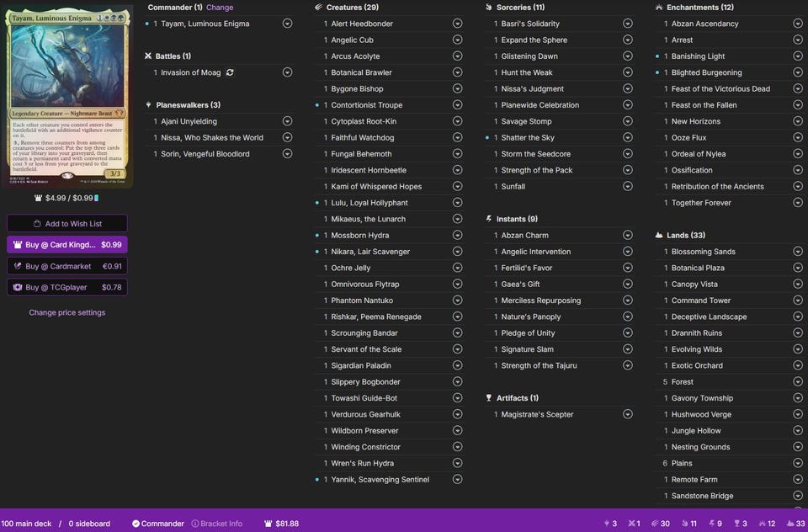
Task: Click the footer instant count icon showing 9
Action: point(712,524)
